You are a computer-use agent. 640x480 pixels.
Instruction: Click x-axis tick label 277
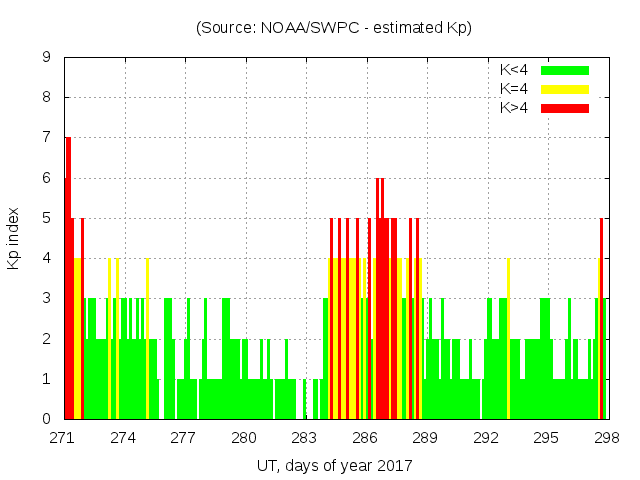[183, 438]
